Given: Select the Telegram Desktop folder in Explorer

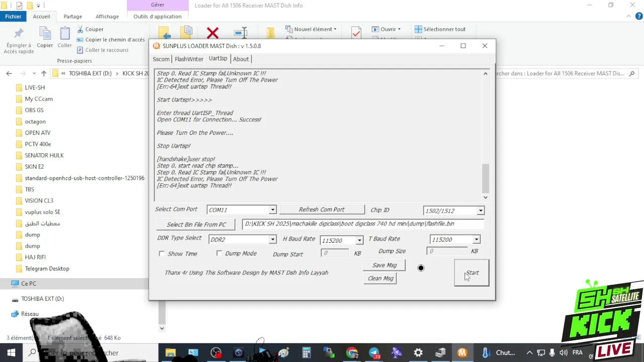Looking at the screenshot, I should pyautogui.click(x=47, y=268).
